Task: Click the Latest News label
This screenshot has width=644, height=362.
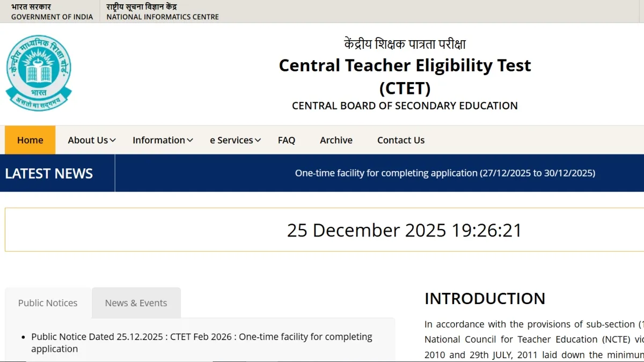Action: pyautogui.click(x=49, y=174)
